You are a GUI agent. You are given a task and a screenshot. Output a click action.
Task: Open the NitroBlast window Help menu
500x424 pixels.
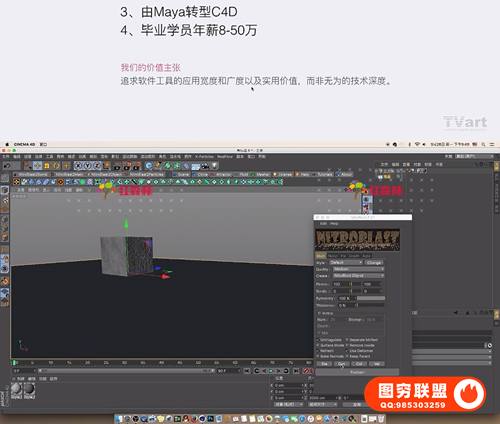pyautogui.click(x=334, y=224)
